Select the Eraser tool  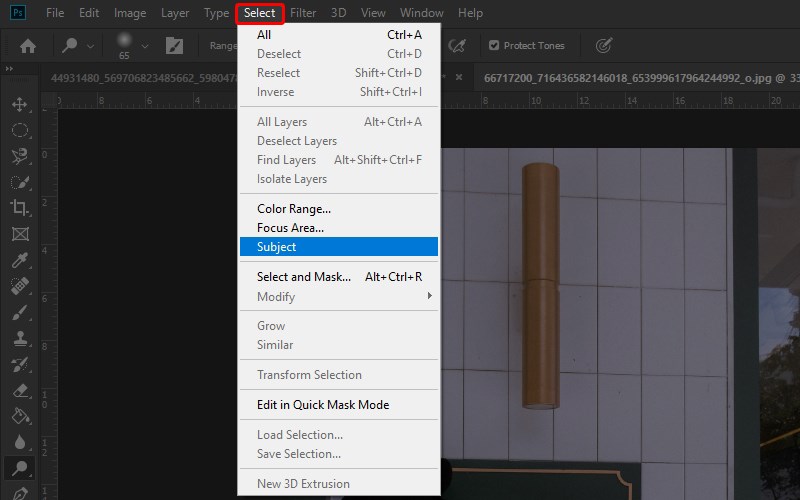[x=19, y=390]
